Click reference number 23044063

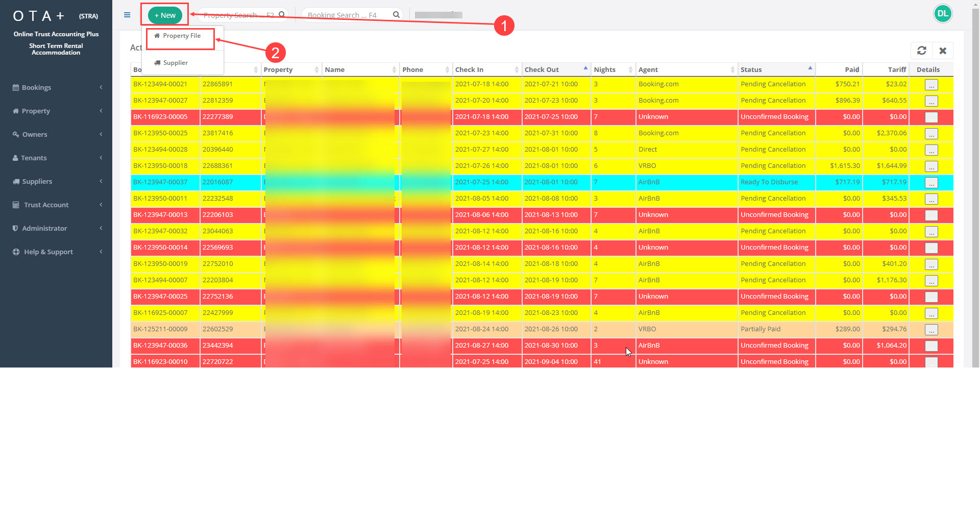pos(217,231)
